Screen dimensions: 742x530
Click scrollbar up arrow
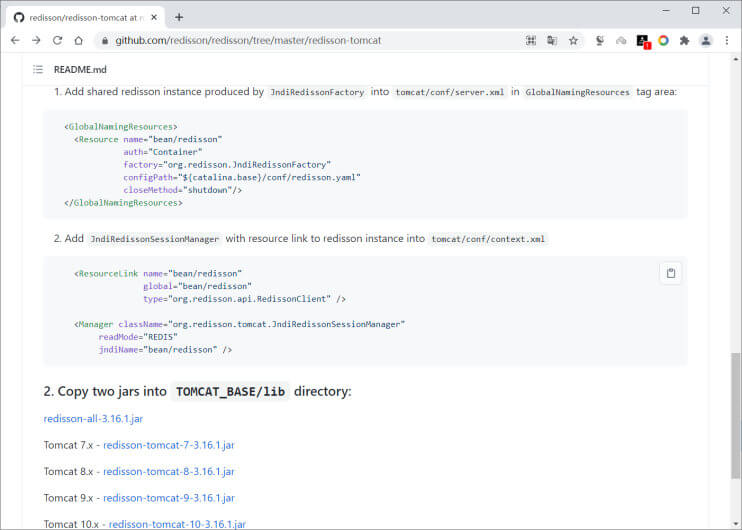pyautogui.click(x=735, y=59)
